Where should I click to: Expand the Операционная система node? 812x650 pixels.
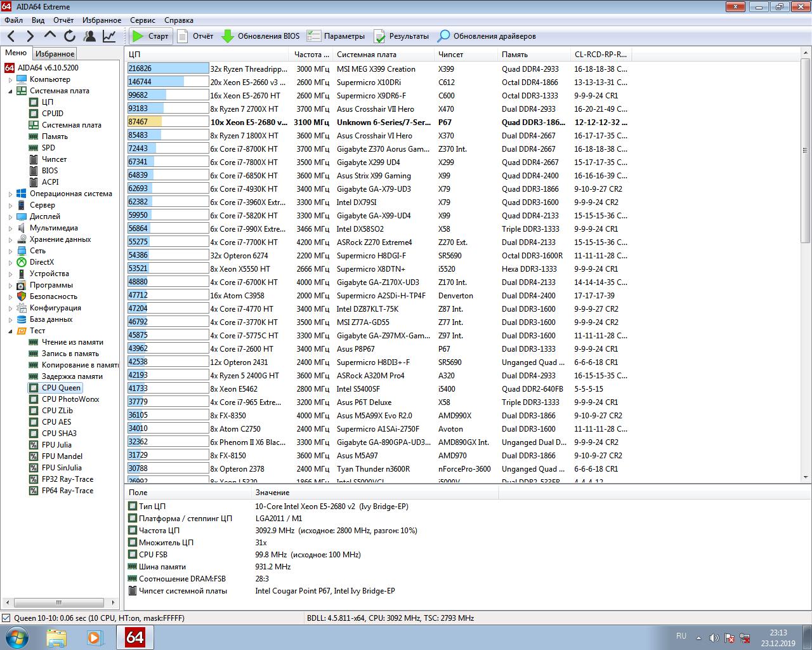[x=10, y=194]
